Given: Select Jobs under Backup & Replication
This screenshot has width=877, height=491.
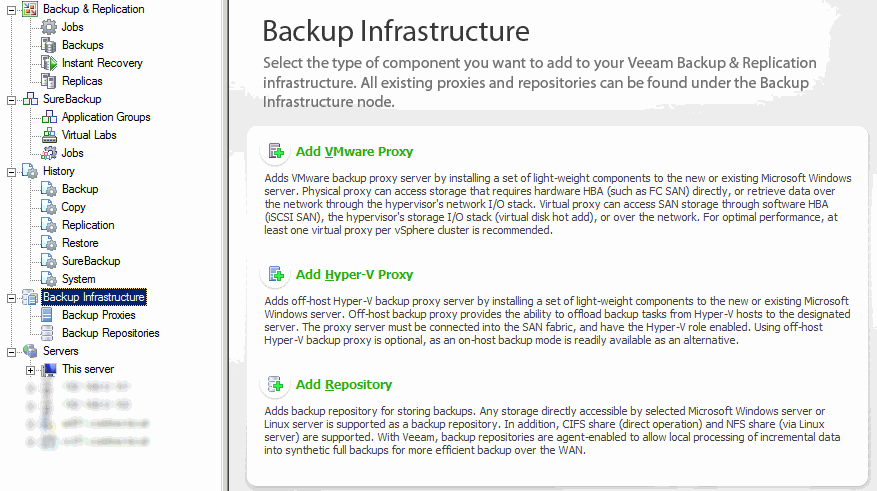Looking at the screenshot, I should 72,27.
